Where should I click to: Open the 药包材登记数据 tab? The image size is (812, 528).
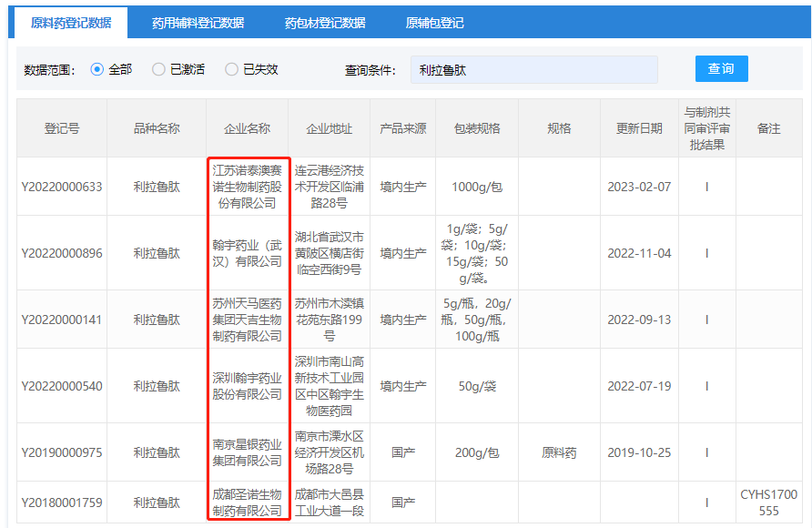(325, 23)
